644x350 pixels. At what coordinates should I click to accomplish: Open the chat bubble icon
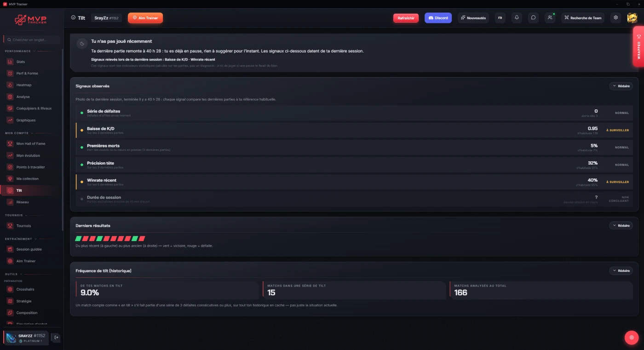pyautogui.click(x=533, y=18)
